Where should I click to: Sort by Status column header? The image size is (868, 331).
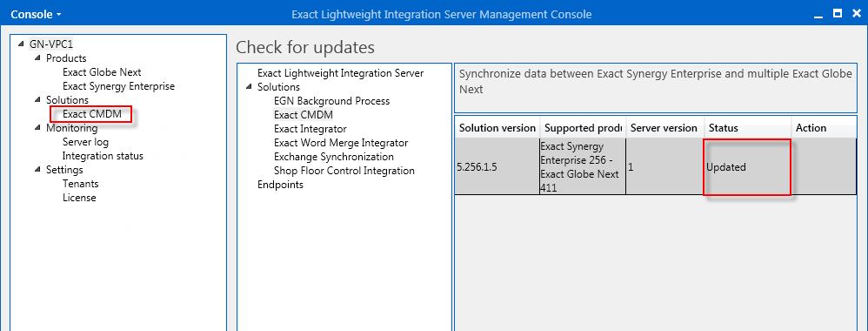click(747, 128)
